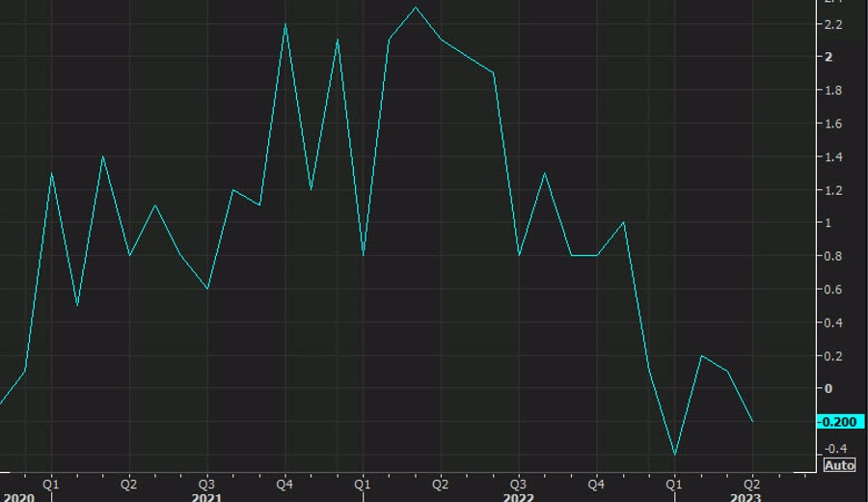The height and width of the screenshot is (502, 868).
Task: Click the 0 zero-level label on the y-axis
Action: coord(827,389)
